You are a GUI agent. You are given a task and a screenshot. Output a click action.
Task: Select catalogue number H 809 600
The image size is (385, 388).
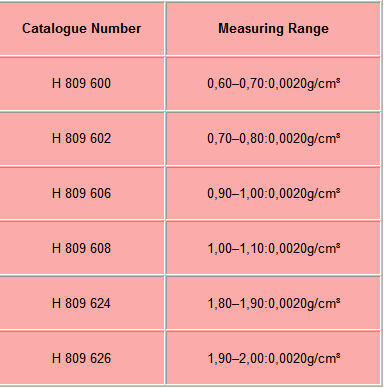click(x=81, y=83)
